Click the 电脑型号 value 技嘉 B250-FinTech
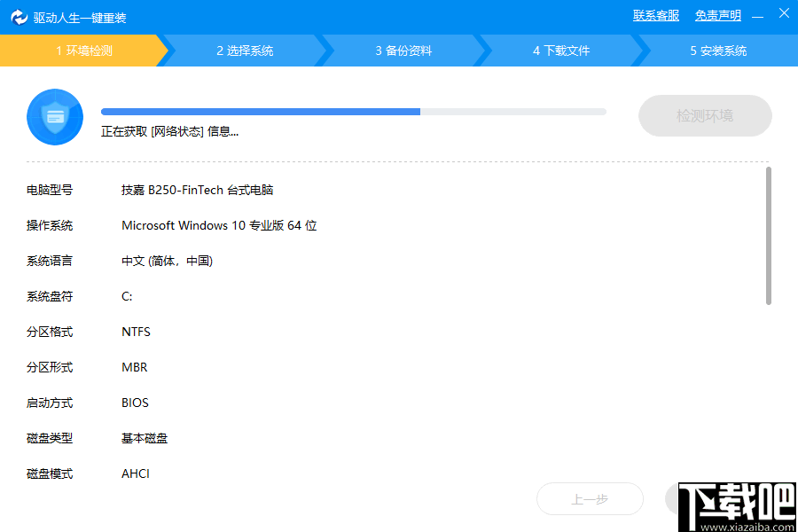The width and height of the screenshot is (798, 532). click(x=197, y=190)
